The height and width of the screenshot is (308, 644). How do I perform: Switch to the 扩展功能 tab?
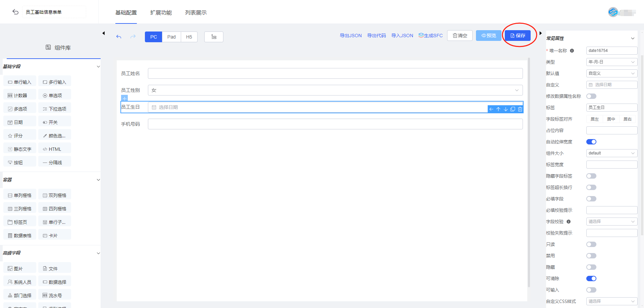pos(161,13)
